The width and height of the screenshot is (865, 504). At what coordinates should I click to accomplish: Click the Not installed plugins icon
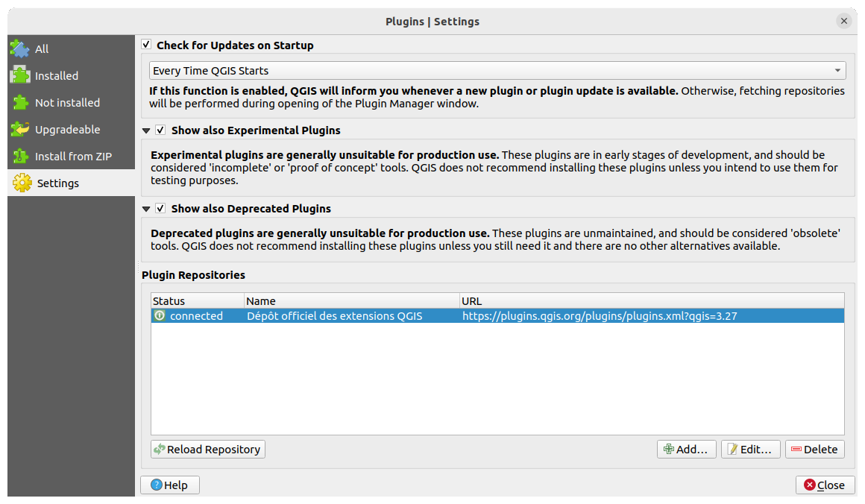[20, 102]
